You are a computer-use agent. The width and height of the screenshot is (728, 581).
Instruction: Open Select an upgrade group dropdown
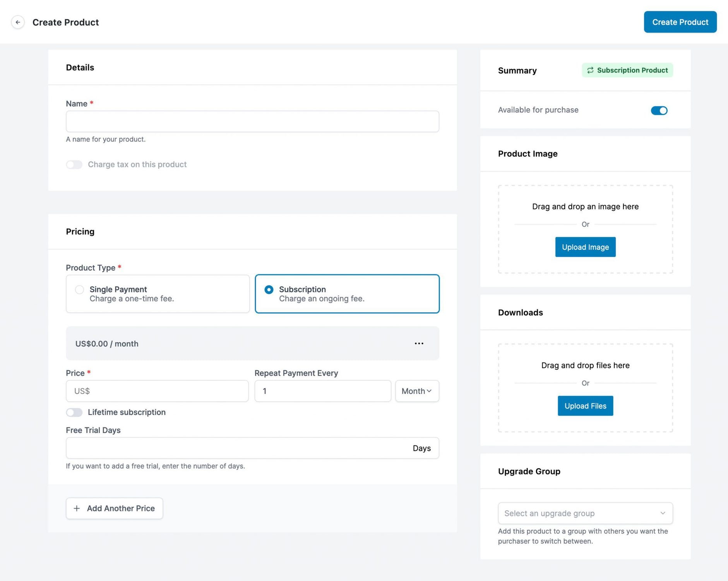[585, 513]
